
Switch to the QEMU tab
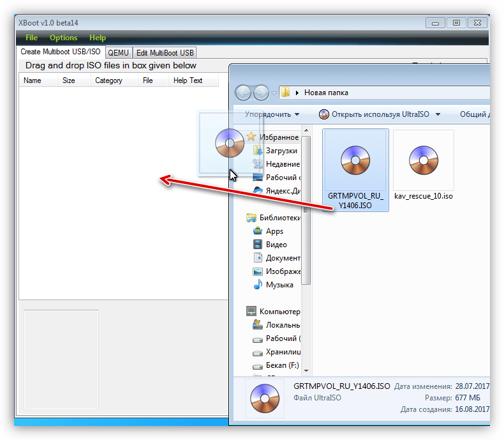(118, 53)
